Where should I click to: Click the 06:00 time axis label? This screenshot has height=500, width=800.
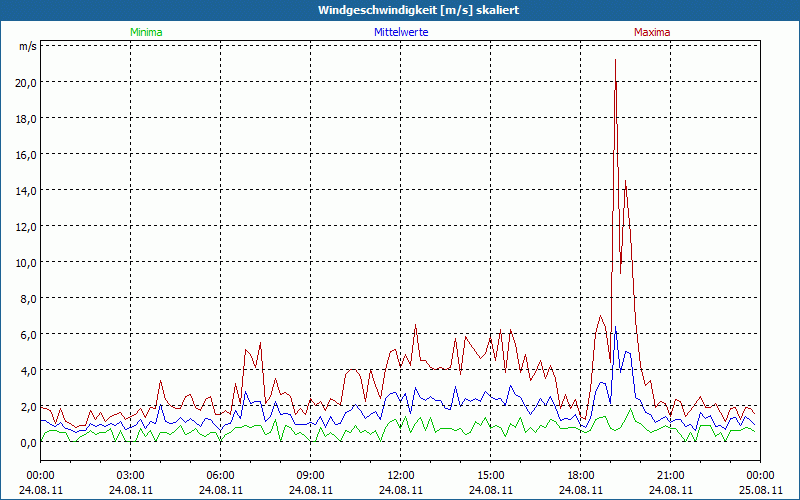220,476
